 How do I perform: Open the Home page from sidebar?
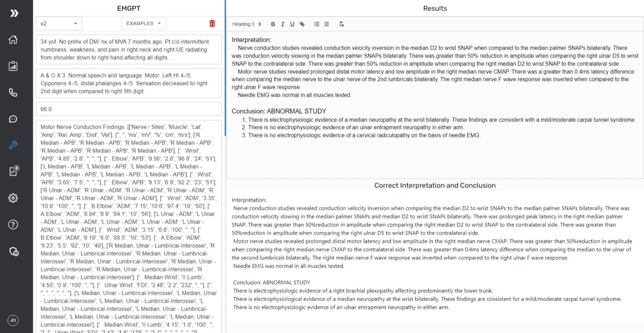[x=13, y=39]
